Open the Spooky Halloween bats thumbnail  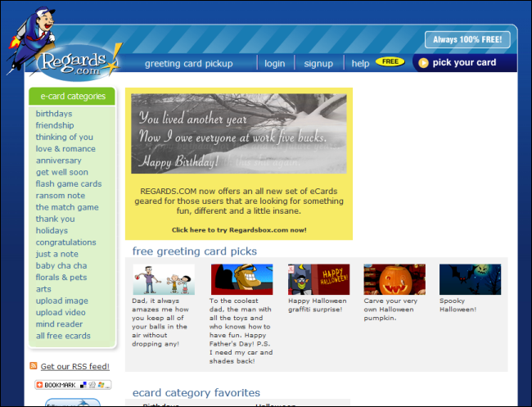[470, 279]
